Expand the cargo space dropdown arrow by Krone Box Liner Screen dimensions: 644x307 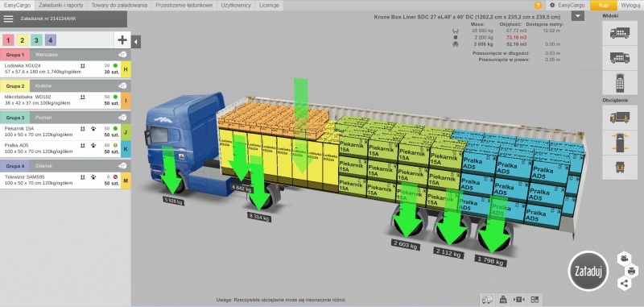tap(577, 16)
